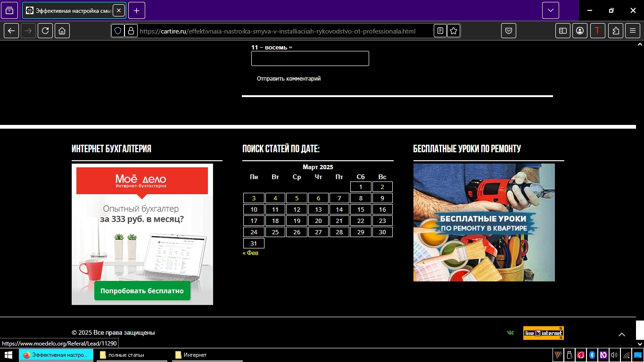Close the current browser tab
The height and width of the screenshot is (362, 644).
tap(118, 10)
